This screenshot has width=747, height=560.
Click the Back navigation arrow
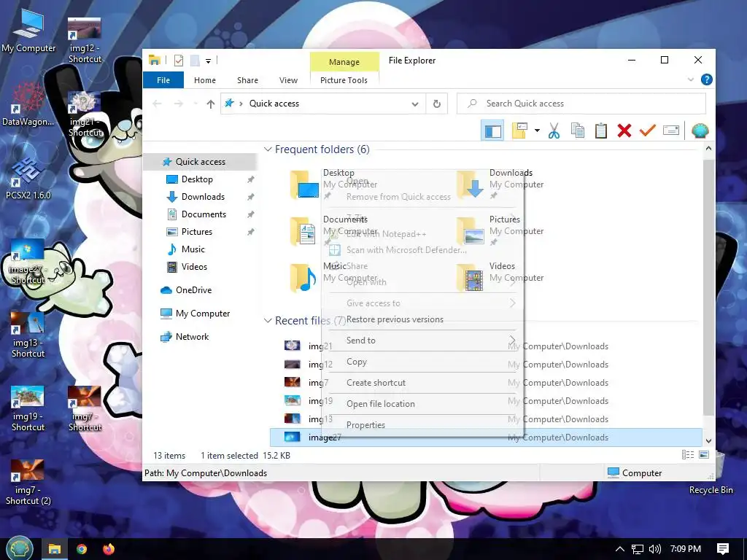(158, 104)
